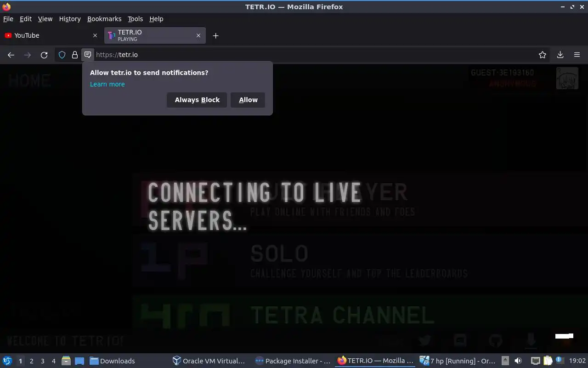This screenshot has width=588, height=368.
Task: Open the Help menu
Action: [156, 19]
